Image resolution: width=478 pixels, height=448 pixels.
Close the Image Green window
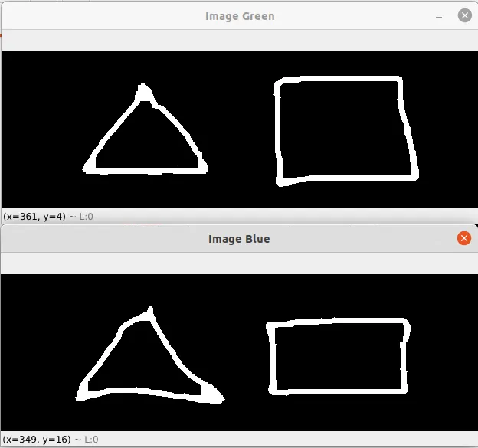coord(464,15)
